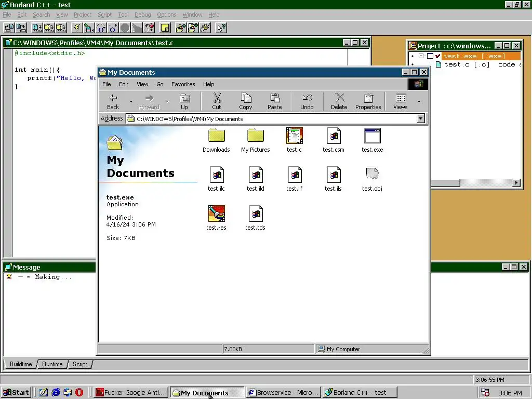Launch Internet Explorer from the quick launch

[x=55, y=393]
